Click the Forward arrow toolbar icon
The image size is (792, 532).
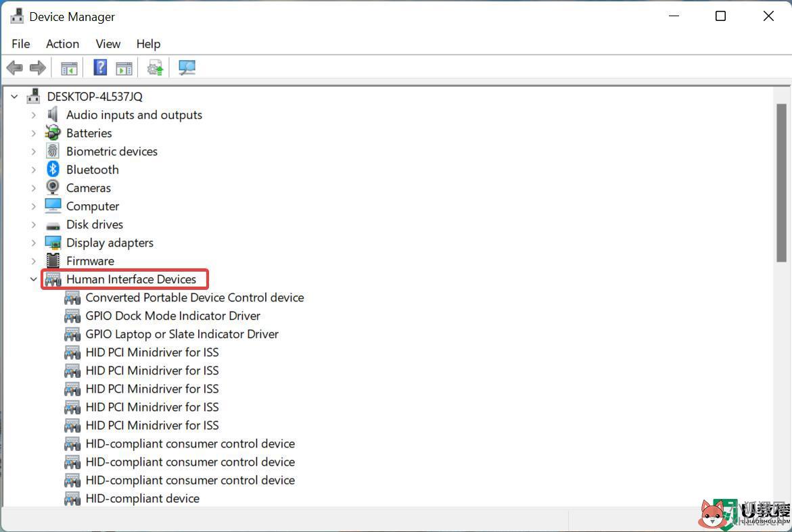38,68
